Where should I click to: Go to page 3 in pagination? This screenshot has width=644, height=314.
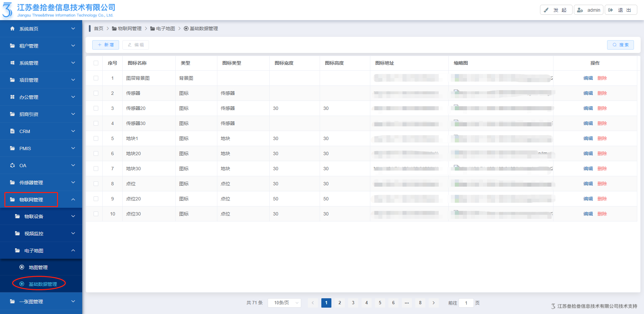(x=353, y=303)
